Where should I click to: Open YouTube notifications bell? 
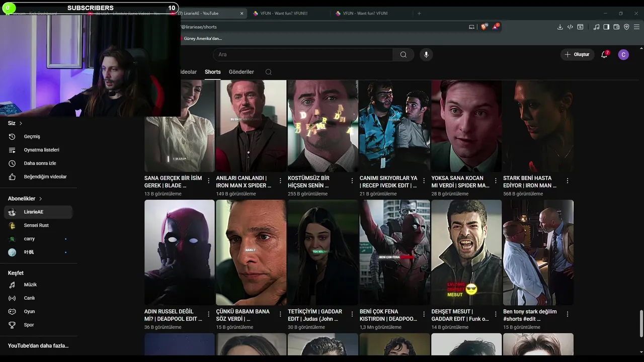(604, 54)
